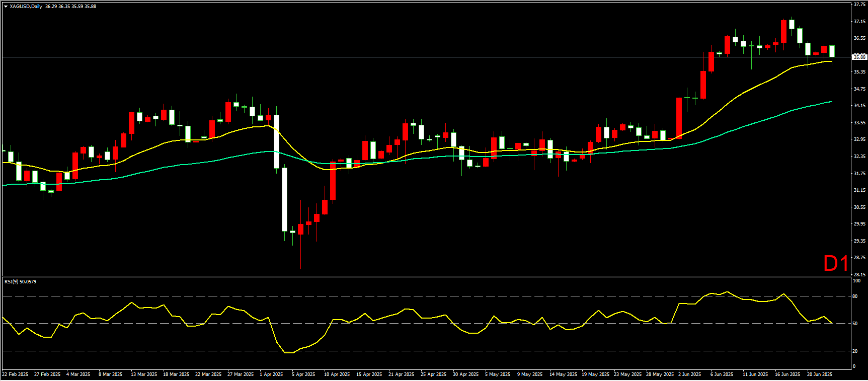Click the RSI 100 scale label

[x=856, y=281]
